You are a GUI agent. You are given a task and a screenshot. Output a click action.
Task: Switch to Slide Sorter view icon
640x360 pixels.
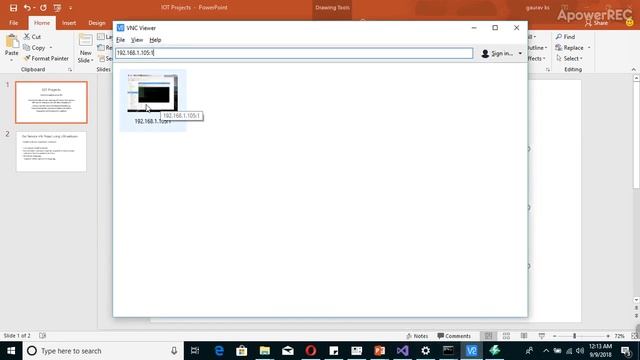coord(506,336)
